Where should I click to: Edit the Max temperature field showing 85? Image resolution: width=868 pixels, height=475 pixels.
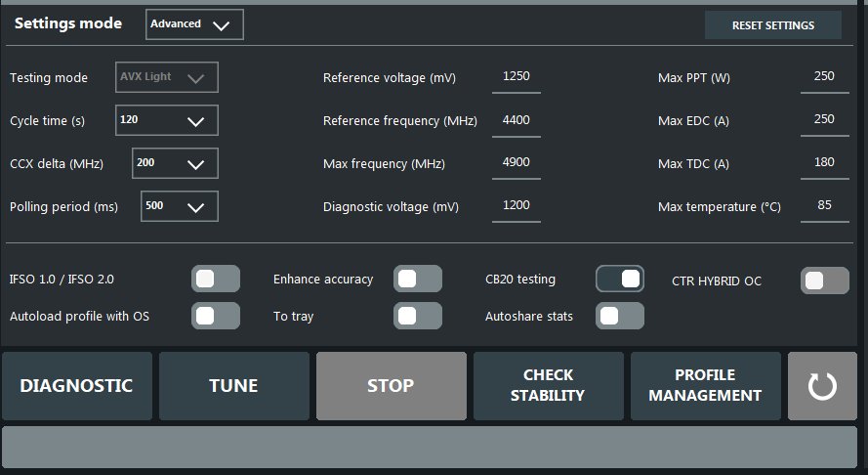tap(824, 207)
